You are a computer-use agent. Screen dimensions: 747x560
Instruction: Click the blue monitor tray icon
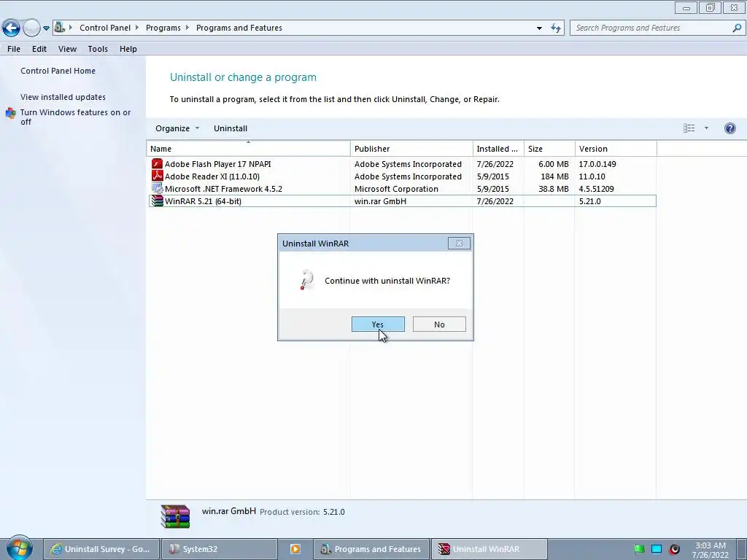tap(657, 550)
